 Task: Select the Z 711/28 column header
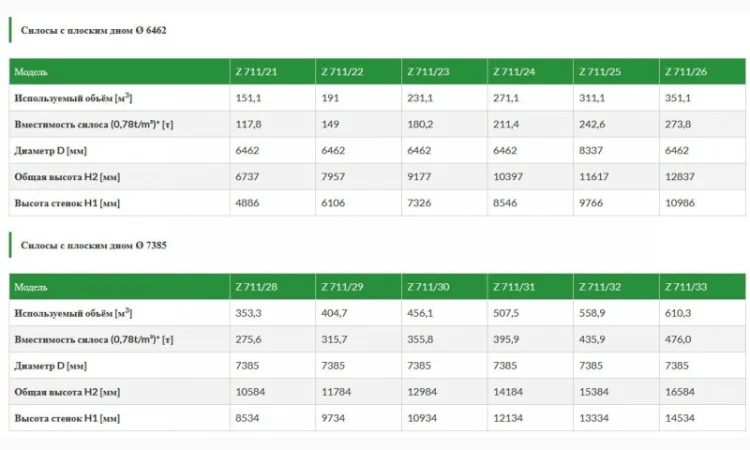pyautogui.click(x=257, y=287)
